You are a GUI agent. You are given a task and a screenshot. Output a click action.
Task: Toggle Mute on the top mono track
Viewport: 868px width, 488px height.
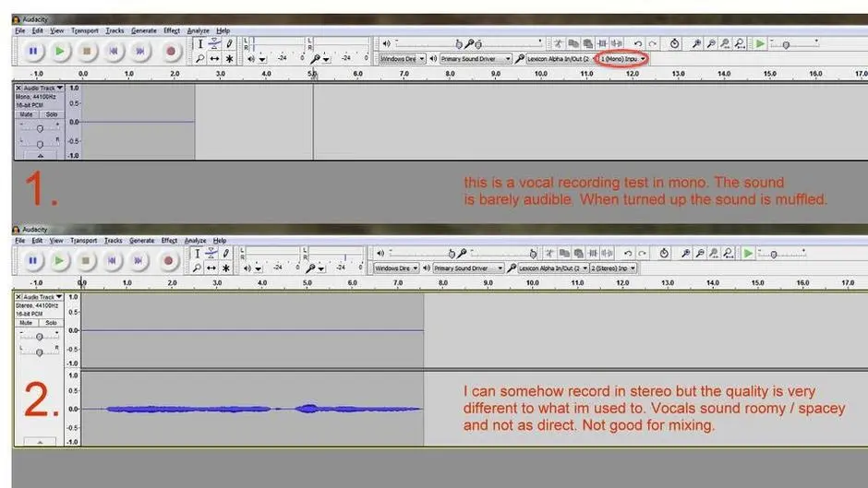(27, 114)
